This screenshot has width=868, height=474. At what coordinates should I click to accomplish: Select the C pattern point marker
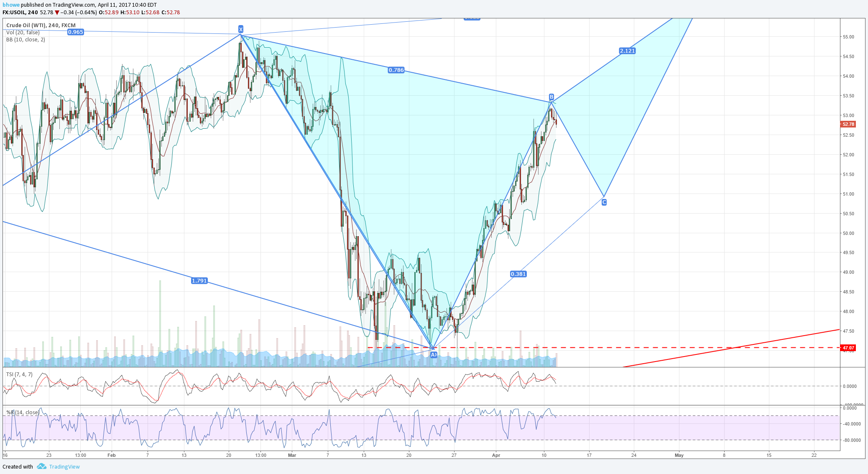[604, 202]
